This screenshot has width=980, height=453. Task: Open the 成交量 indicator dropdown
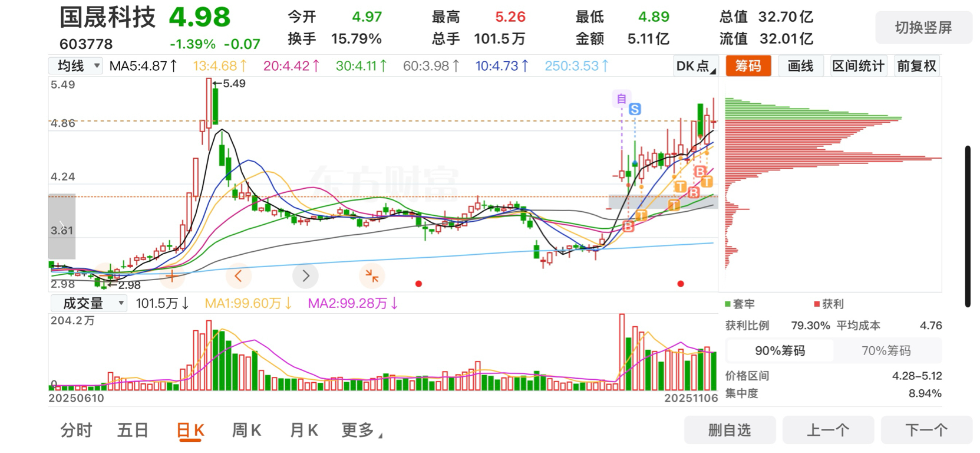pyautogui.click(x=89, y=303)
